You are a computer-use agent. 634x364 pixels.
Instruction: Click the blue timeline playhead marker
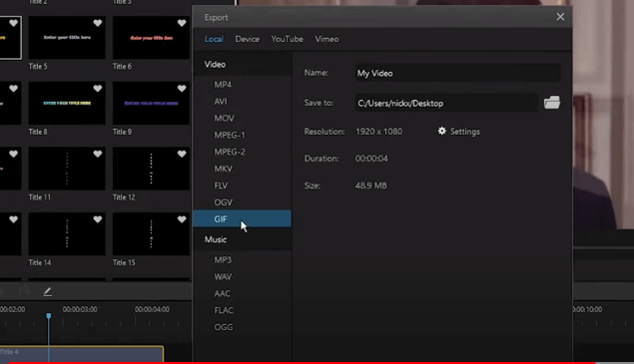point(49,316)
